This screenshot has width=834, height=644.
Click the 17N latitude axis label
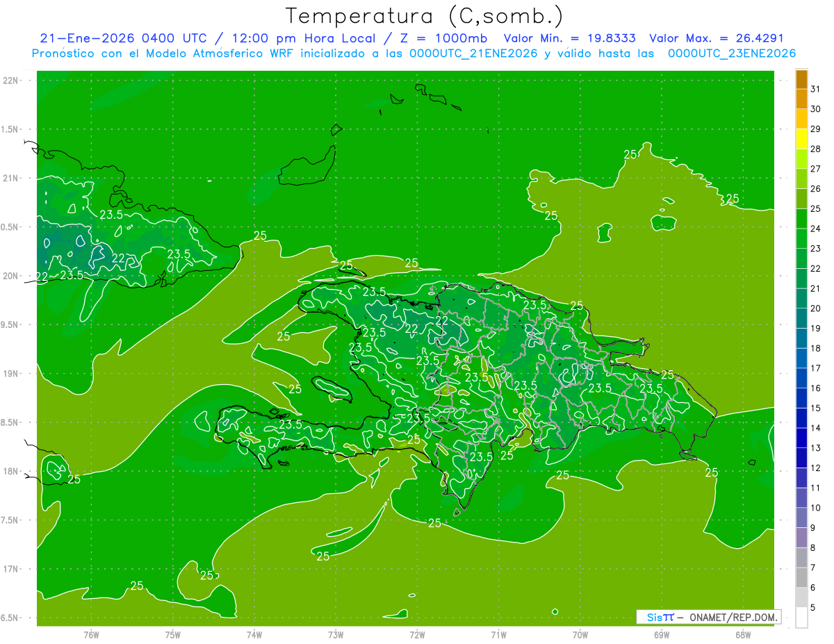tap(12, 569)
